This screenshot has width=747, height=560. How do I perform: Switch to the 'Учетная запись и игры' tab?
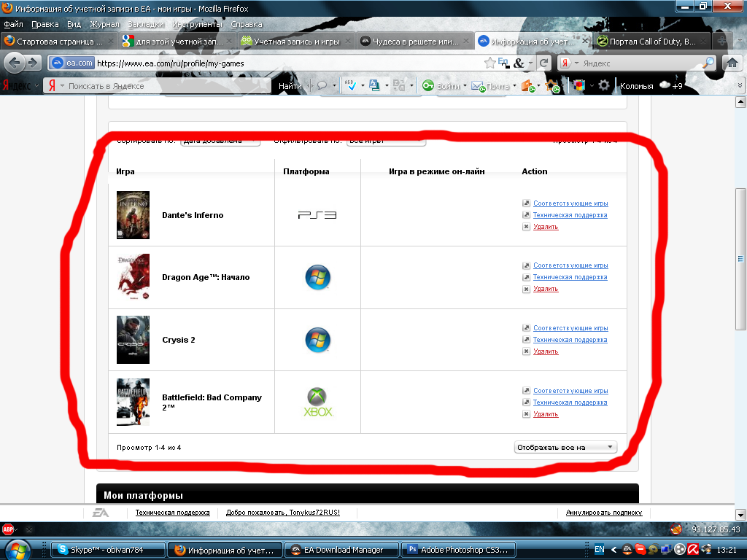click(296, 42)
